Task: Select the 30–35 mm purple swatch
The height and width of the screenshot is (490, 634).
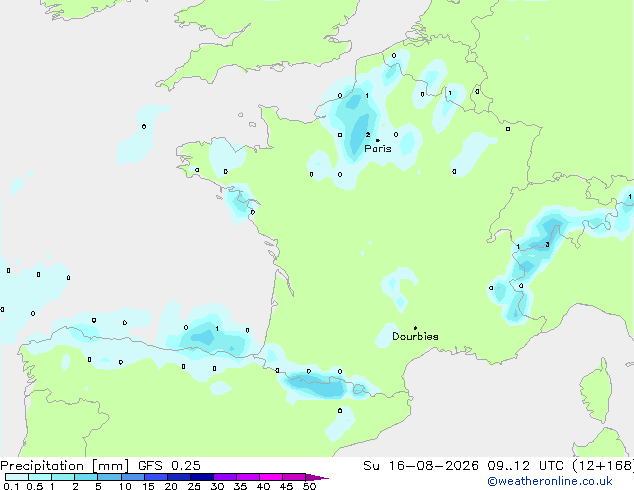Action: (x=225, y=477)
